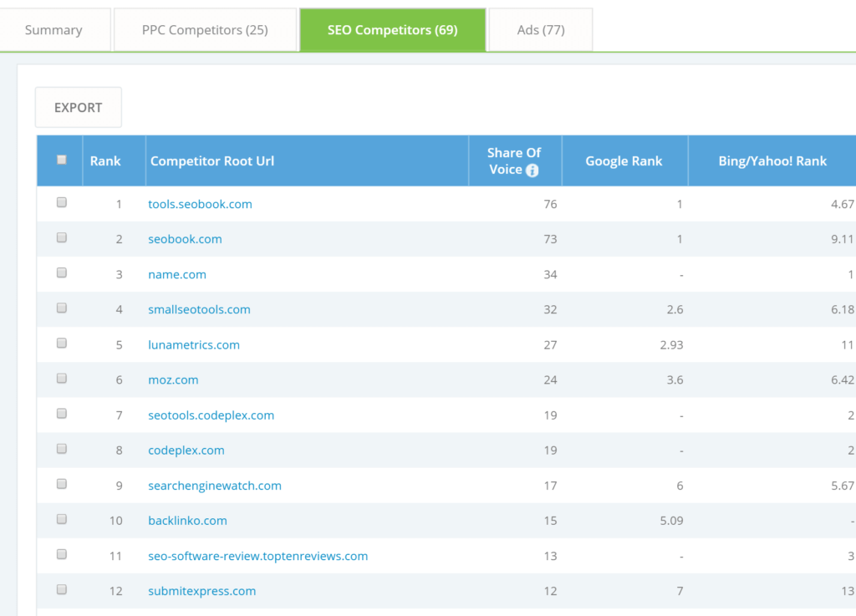Click Share Of Voice value 13
Image resolution: width=856 pixels, height=616 pixels.
[x=550, y=556]
